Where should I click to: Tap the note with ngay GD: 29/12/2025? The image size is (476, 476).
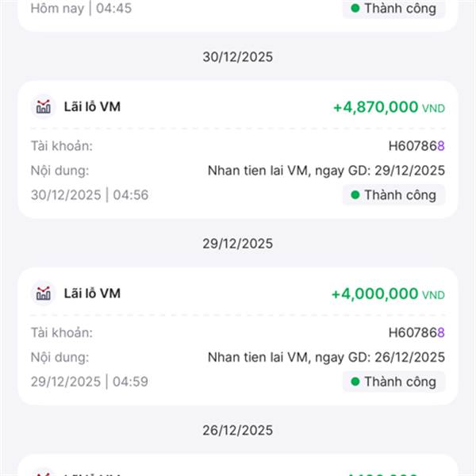326,171
